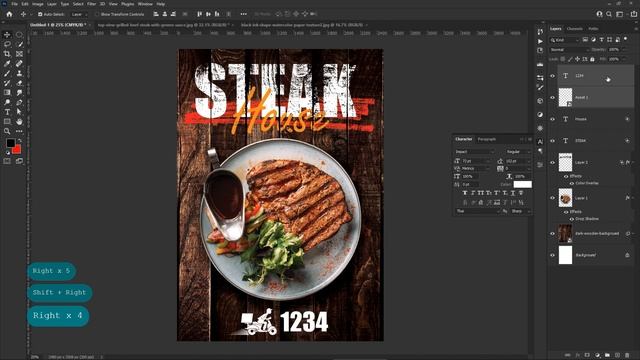Image resolution: width=640 pixels, height=360 pixels.
Task: Hide the Layer 2 layer
Action: 553,162
